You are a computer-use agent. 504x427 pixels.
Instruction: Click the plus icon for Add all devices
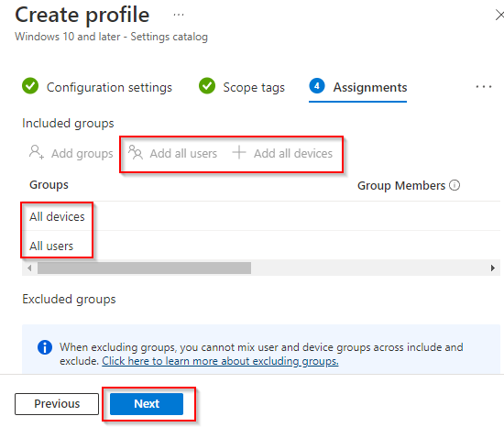239,152
